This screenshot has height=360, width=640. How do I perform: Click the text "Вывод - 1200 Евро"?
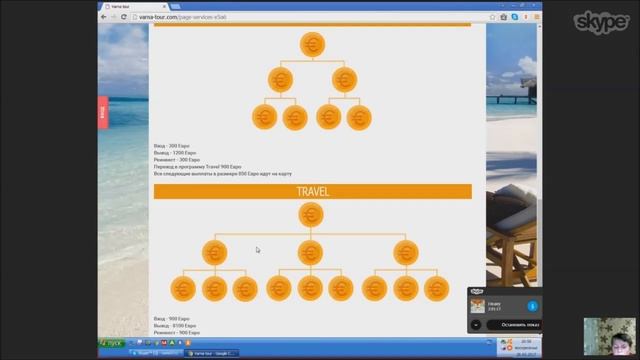(x=175, y=153)
